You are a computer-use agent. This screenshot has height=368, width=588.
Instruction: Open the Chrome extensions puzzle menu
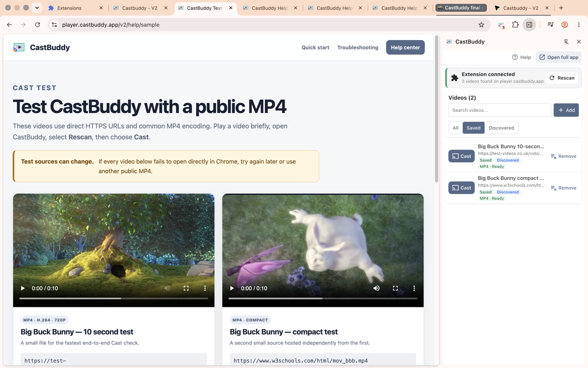coord(515,25)
